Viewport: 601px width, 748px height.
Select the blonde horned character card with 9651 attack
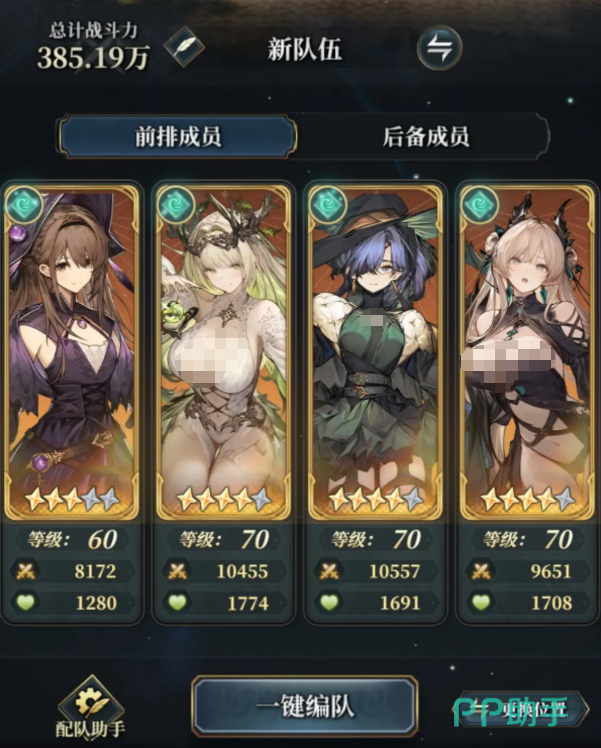pyautogui.click(x=528, y=352)
